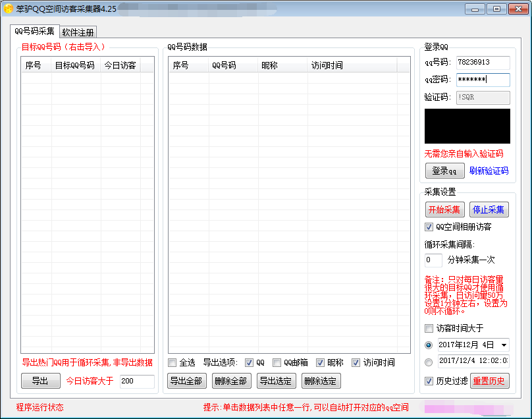Screen dimensions: 532x419
Task: Select the radio button beside 2017年12月4日
Action: point(429,345)
